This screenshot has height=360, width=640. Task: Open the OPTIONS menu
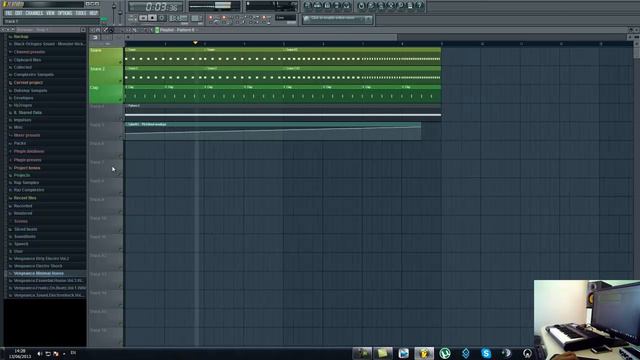click(x=64, y=13)
